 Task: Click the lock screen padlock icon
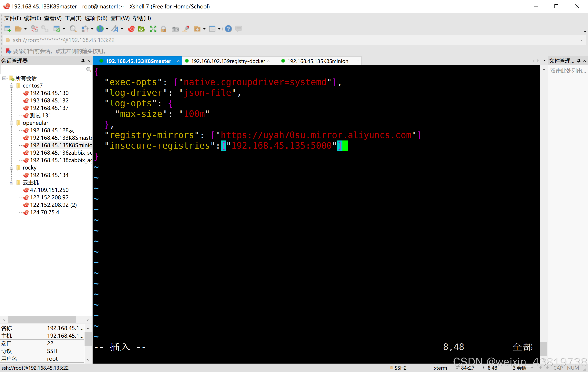tap(163, 29)
